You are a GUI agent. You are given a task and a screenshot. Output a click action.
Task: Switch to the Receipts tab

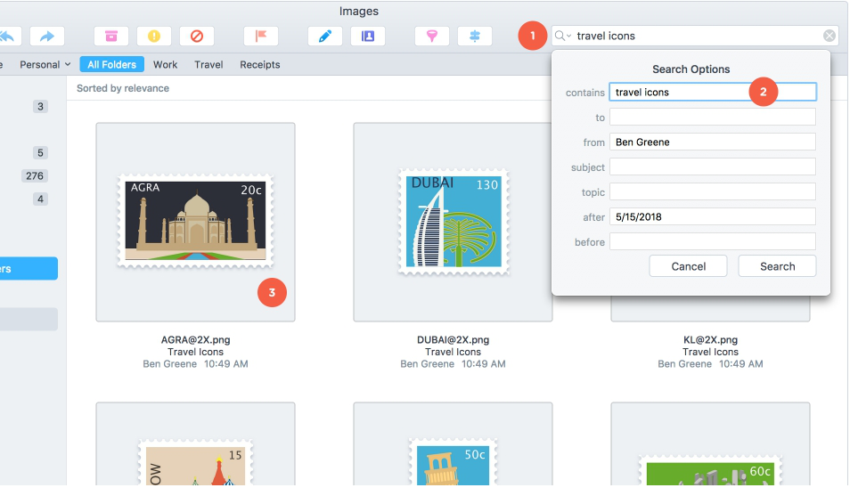pos(260,64)
